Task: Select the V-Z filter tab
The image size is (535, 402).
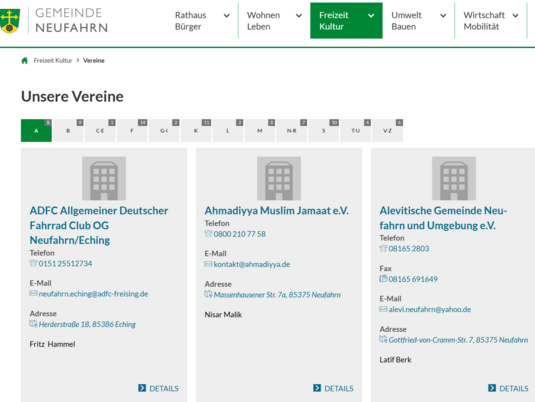Action: (x=387, y=130)
